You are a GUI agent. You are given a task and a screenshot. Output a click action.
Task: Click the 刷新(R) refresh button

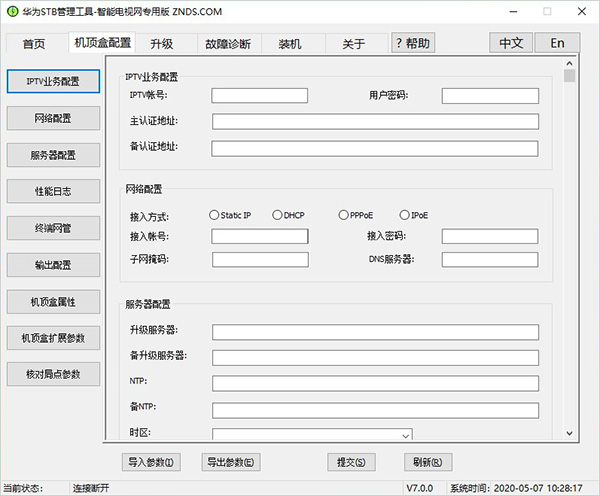[428, 462]
